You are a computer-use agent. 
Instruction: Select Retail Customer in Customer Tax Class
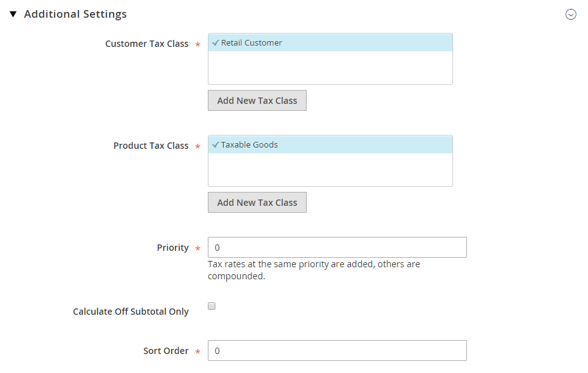pyautogui.click(x=330, y=42)
